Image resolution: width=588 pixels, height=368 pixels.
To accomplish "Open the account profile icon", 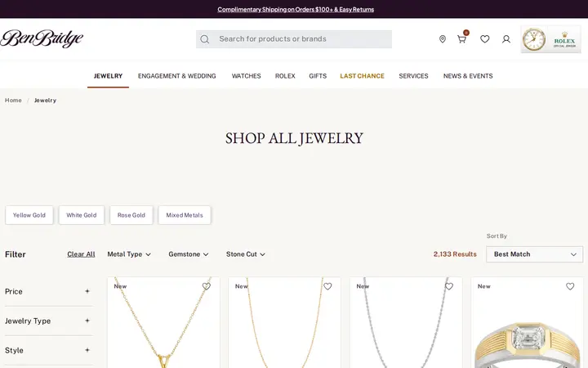I will pos(506,39).
